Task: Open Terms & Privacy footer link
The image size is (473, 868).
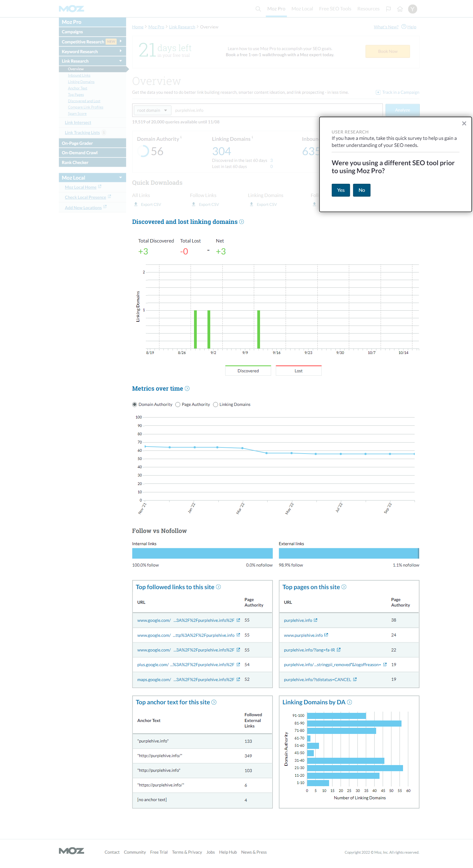Action: (187, 852)
